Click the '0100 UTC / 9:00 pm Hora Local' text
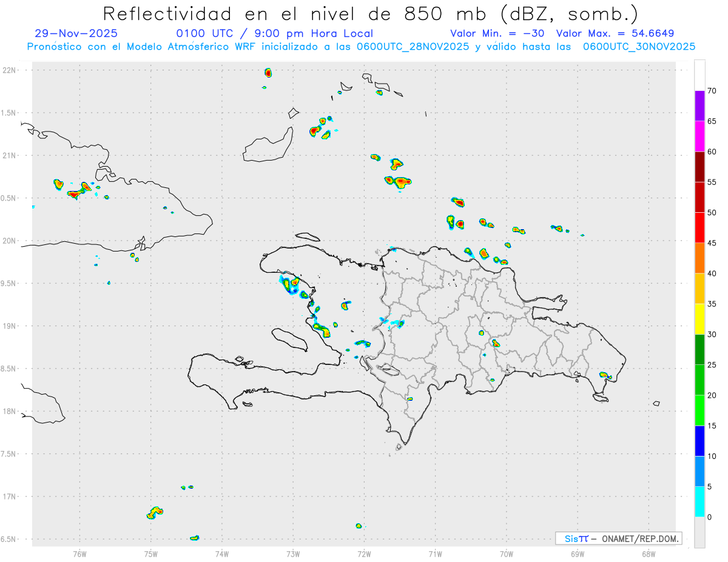 (275, 33)
